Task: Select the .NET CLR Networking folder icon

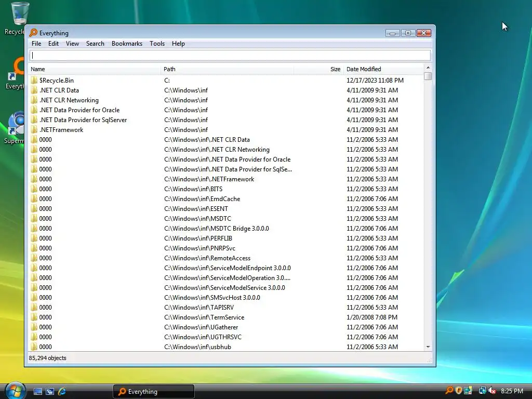Action: [x=34, y=100]
